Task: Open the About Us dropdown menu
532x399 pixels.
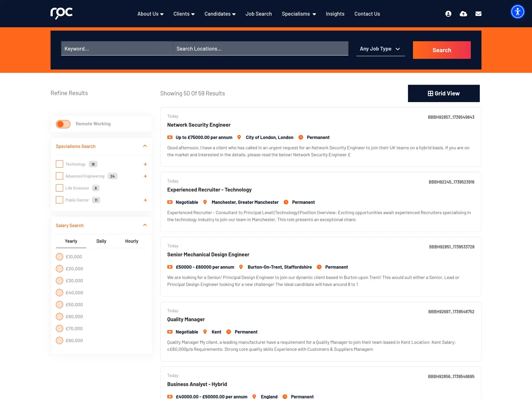Action: coord(151,14)
